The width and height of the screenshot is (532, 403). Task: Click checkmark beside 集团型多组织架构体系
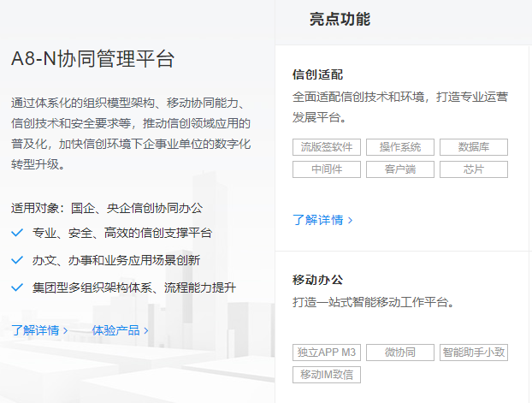18,287
